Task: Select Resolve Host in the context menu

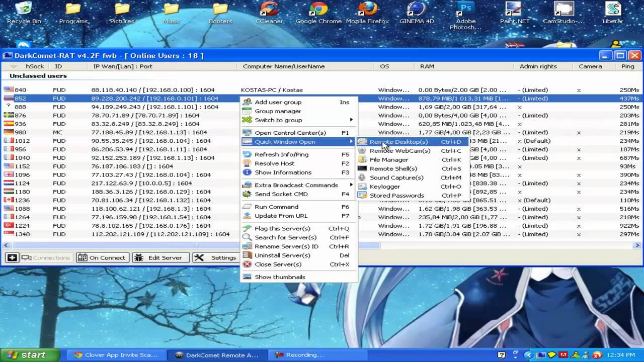Action: click(298, 163)
